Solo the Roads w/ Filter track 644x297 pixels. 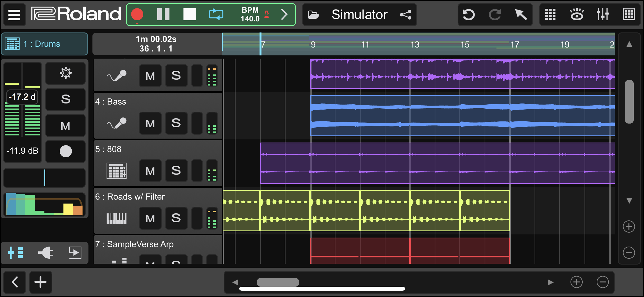176,218
